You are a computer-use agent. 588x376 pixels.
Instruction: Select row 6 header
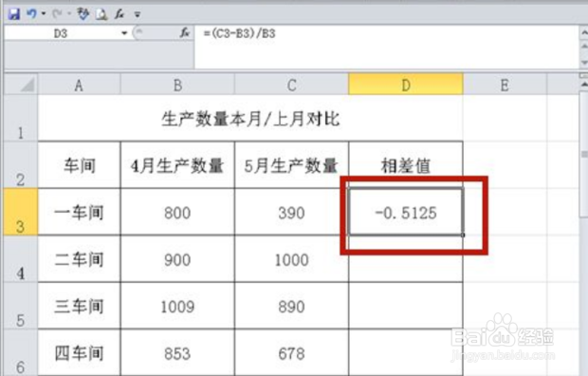(21, 352)
